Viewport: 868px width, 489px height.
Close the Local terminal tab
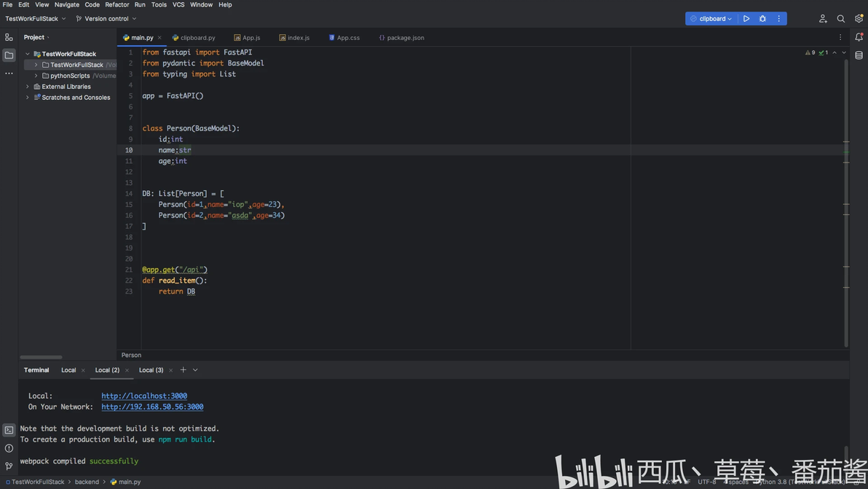pos(83,370)
